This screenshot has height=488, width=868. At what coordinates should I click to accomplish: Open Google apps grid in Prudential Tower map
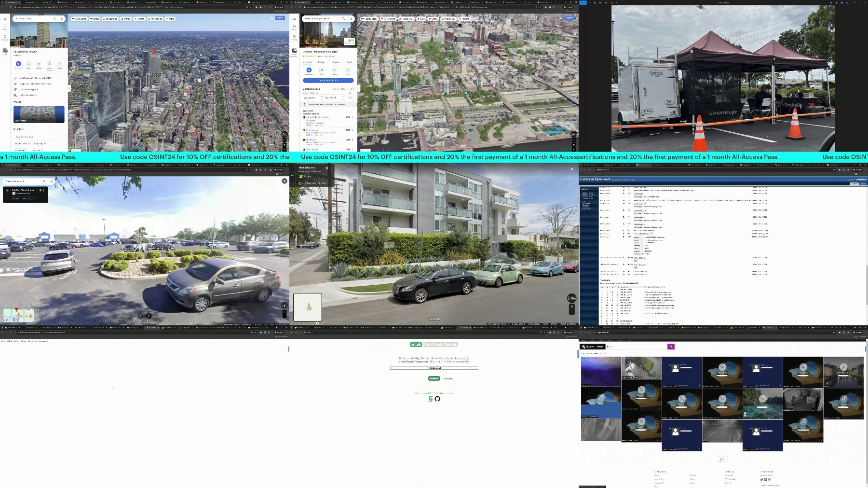pyautogui.click(x=271, y=18)
